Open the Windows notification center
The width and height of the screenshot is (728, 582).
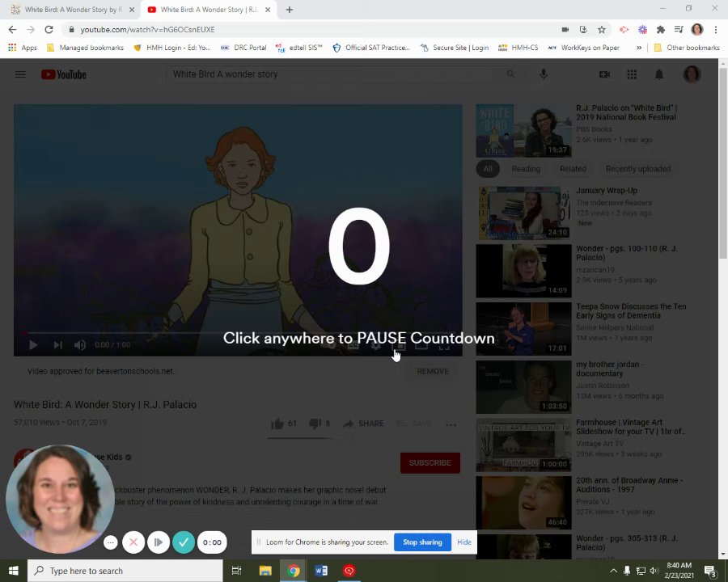711,571
